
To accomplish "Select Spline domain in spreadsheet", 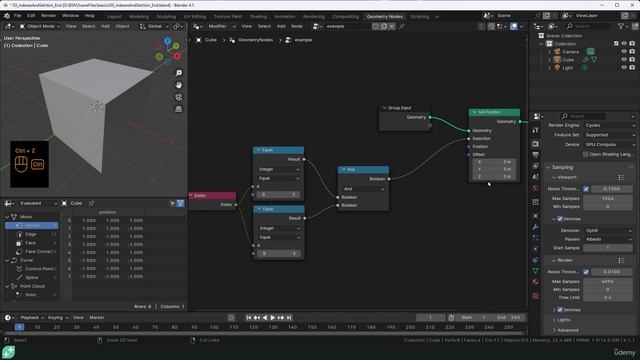I will (x=31, y=277).
